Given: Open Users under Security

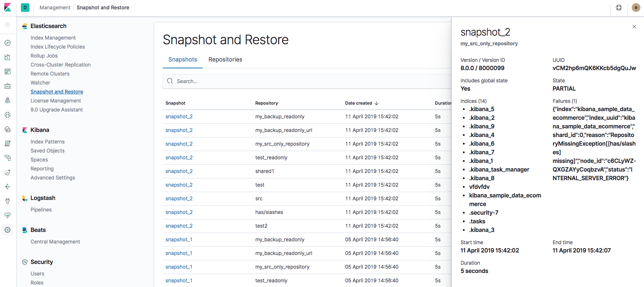Looking at the screenshot, I should coord(37,274).
